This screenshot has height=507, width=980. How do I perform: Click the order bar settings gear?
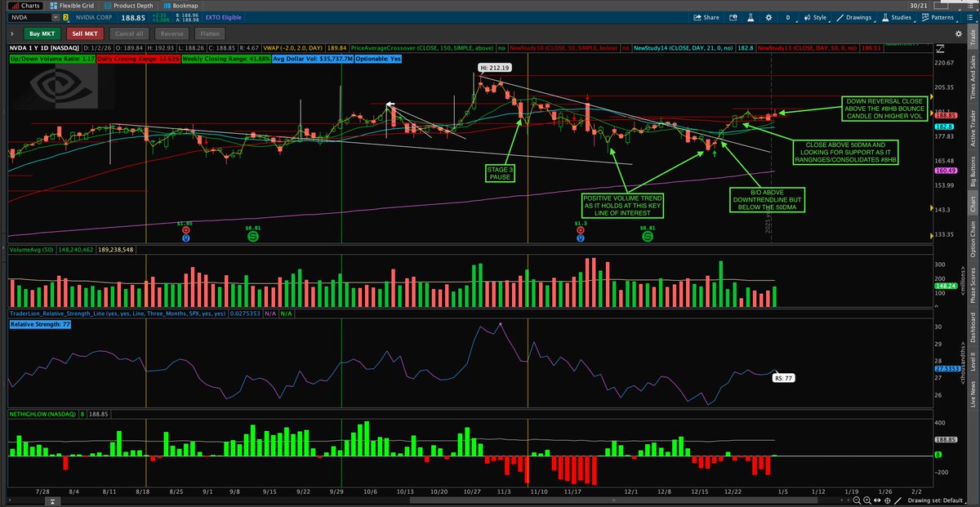coord(959,33)
